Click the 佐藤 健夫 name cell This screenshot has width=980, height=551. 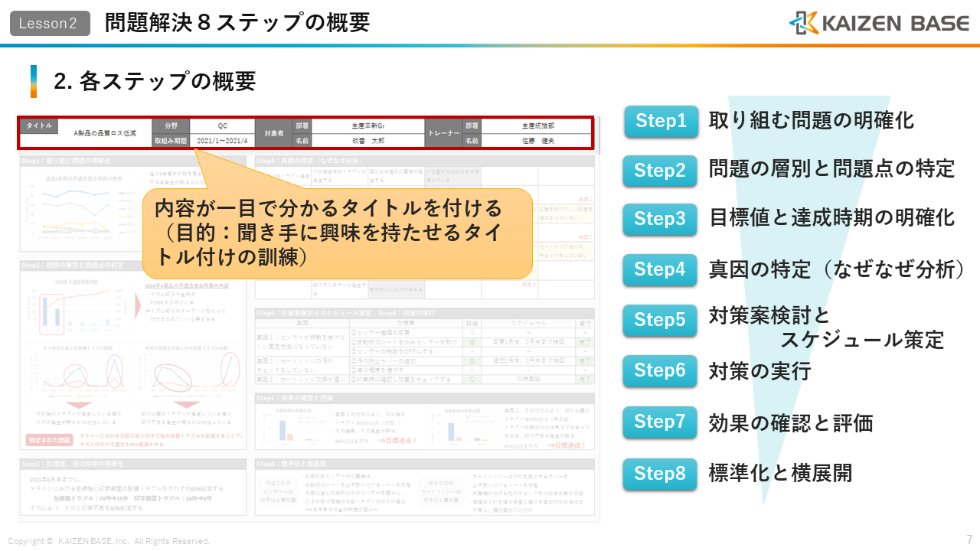tap(537, 141)
